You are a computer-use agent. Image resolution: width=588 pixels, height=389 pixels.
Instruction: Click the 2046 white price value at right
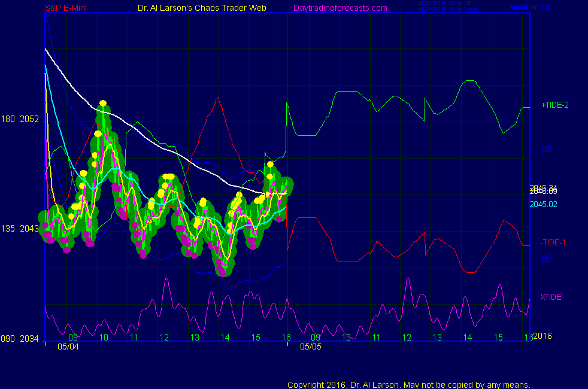click(543, 192)
